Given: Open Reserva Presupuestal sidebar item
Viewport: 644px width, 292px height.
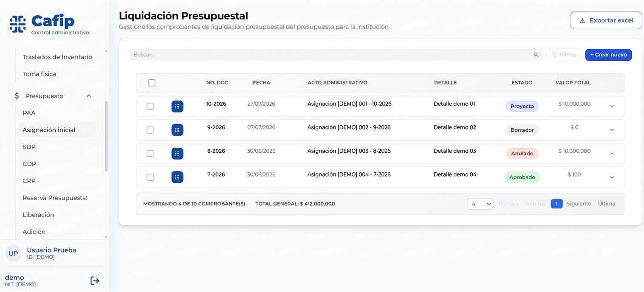Looking at the screenshot, I should (55, 198).
